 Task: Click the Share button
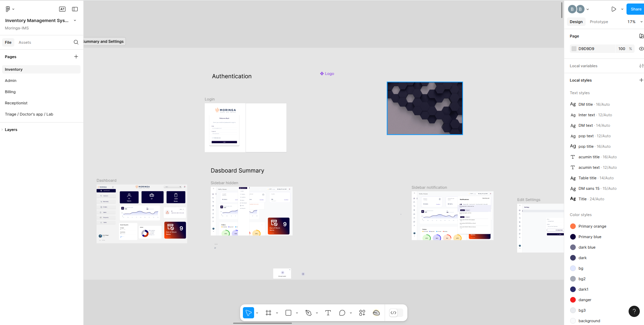coord(636,9)
